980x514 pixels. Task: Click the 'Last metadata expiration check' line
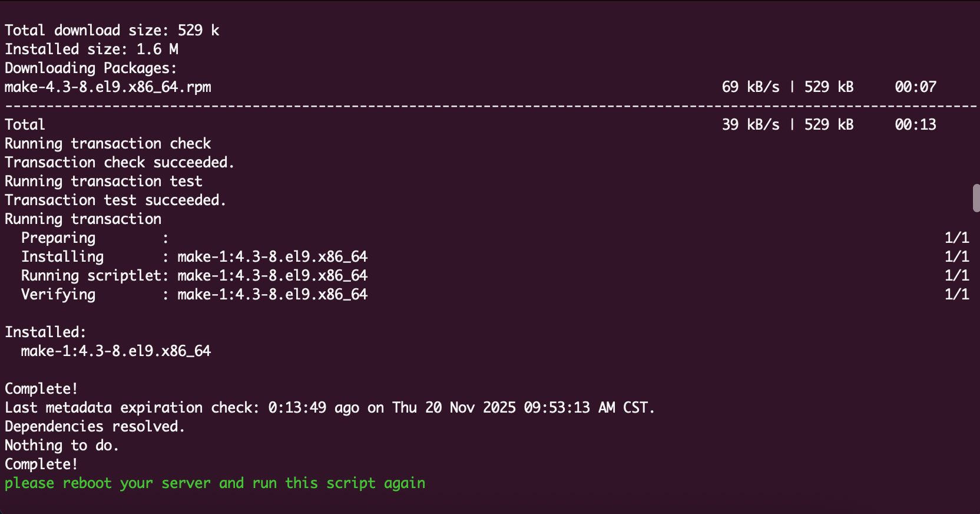pyautogui.click(x=330, y=408)
